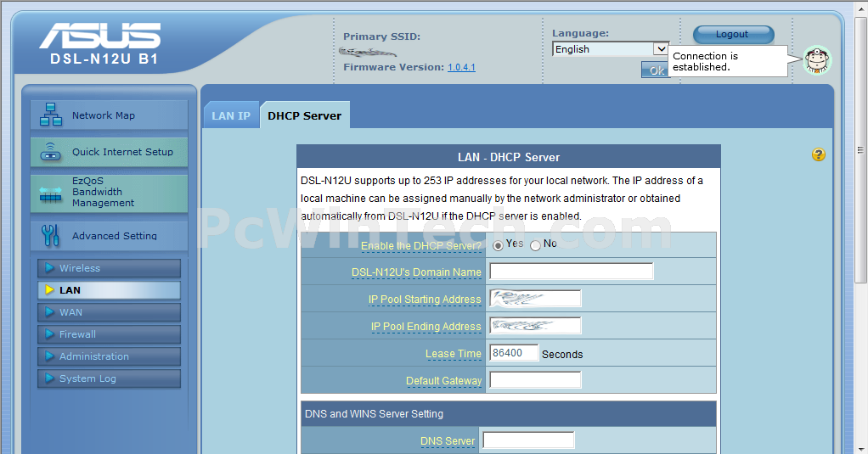Click the DNS Server label link
Screen dimensions: 868x454
click(448, 441)
